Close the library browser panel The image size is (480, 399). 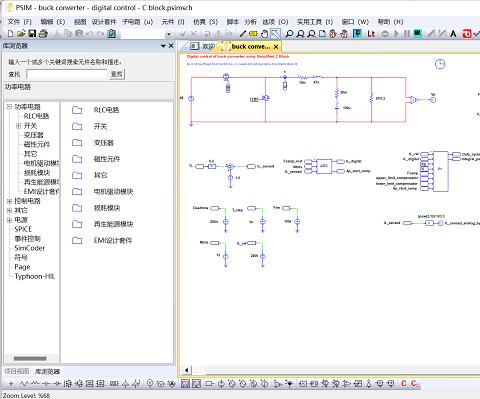coord(171,46)
